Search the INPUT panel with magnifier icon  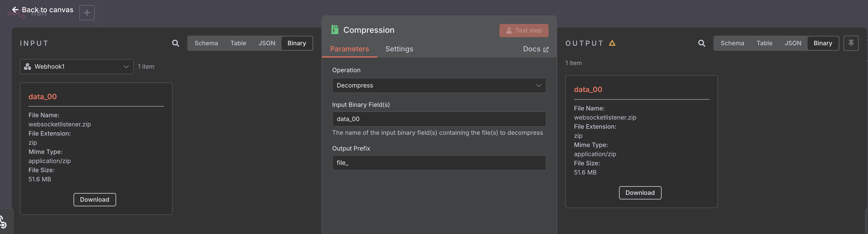176,43
